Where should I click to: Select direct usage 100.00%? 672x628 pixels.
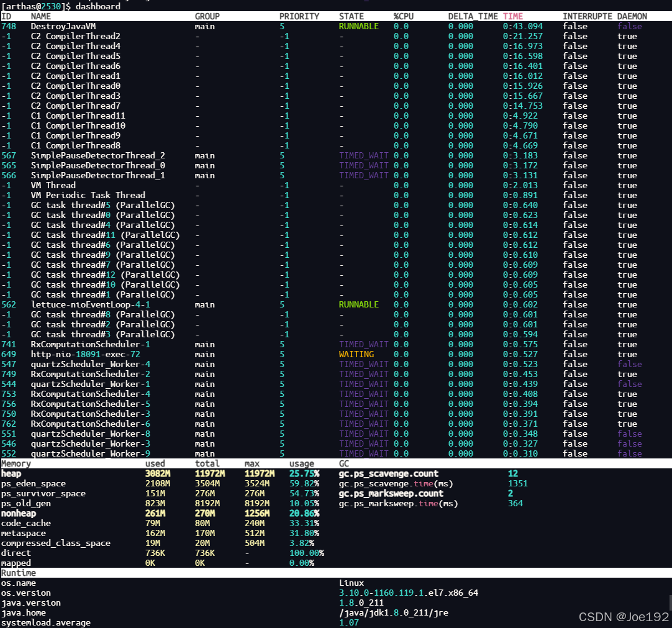tap(307, 553)
